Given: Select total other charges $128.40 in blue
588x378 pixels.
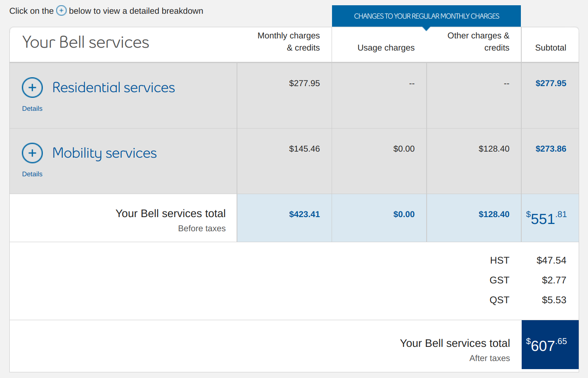Looking at the screenshot, I should click(494, 214).
